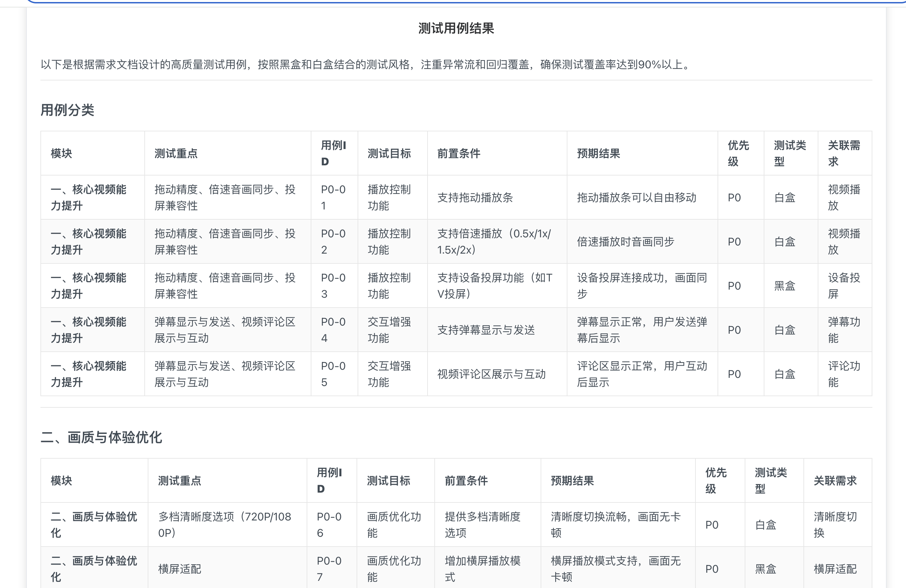
Task: Click the 前置条件 header in first table
Action: tap(459, 153)
